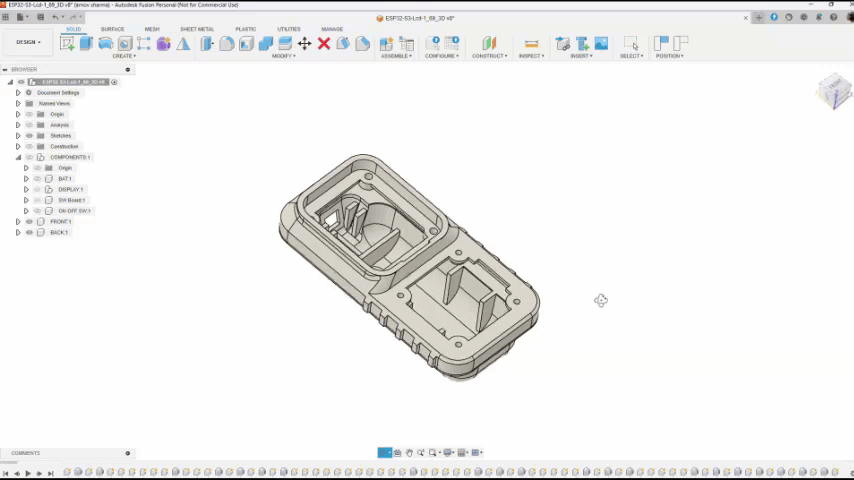The image size is (854, 480).
Task: Open a new design tab with plus
Action: (759, 18)
